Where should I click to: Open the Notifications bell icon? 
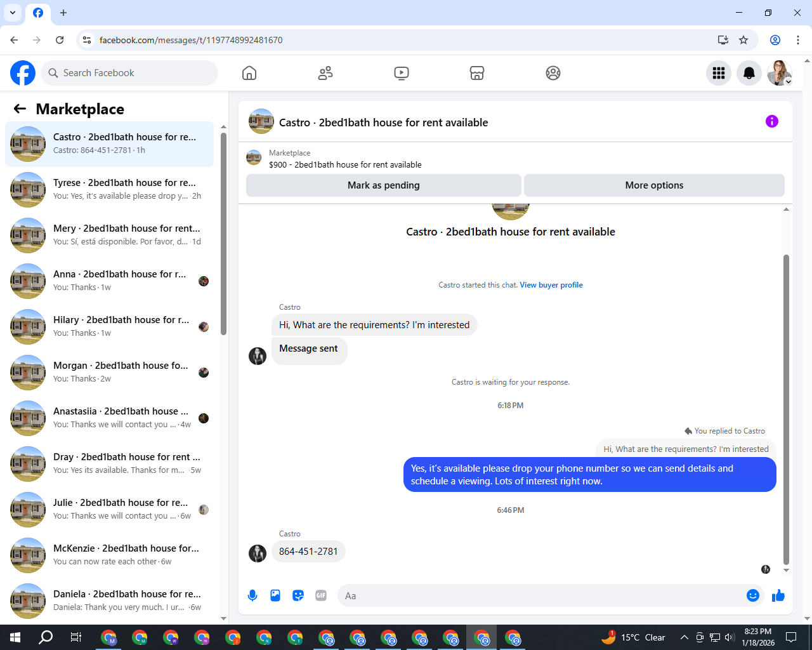pyautogui.click(x=749, y=73)
